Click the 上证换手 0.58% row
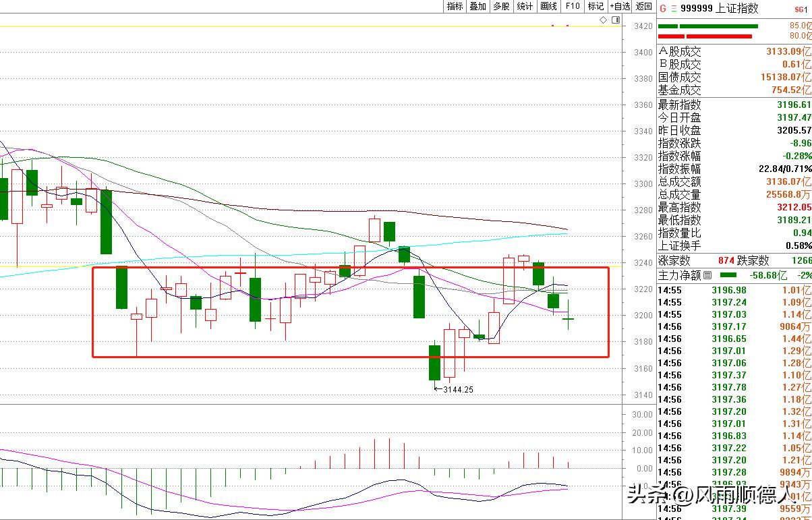Image resolution: width=812 pixels, height=520 pixels. (734, 245)
